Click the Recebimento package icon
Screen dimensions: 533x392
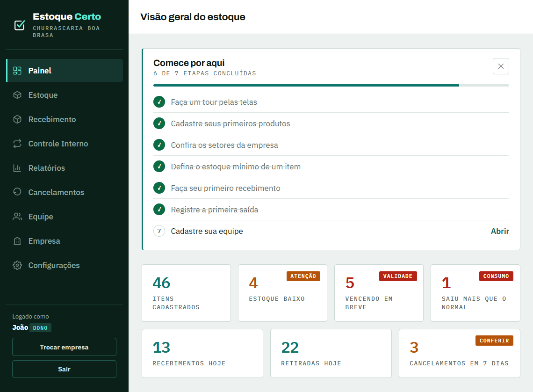[17, 119]
